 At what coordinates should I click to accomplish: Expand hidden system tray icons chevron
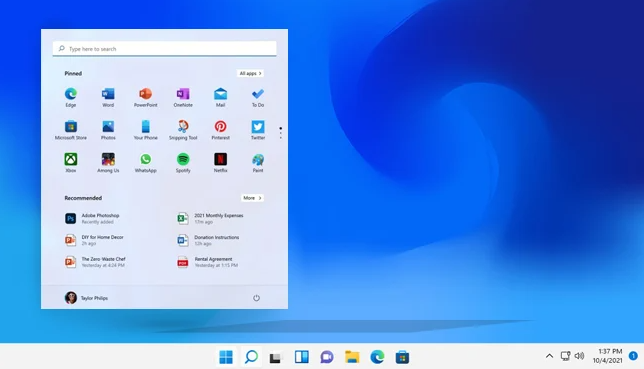click(549, 356)
